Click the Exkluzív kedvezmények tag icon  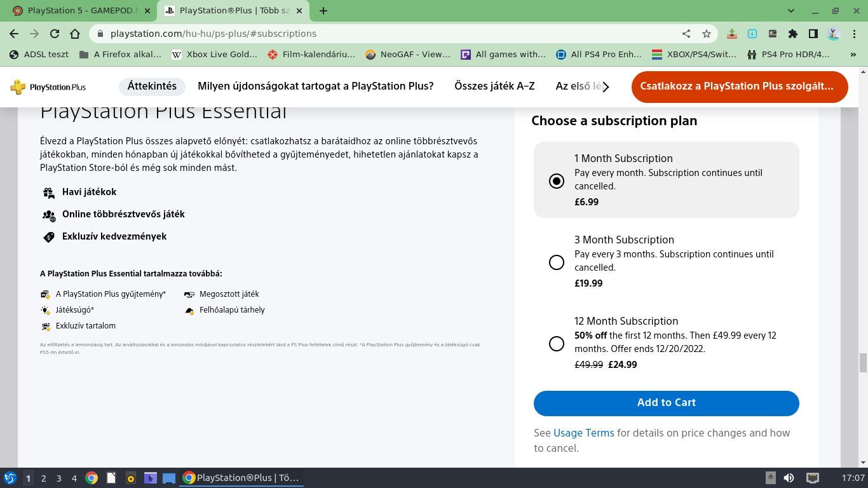coord(49,237)
